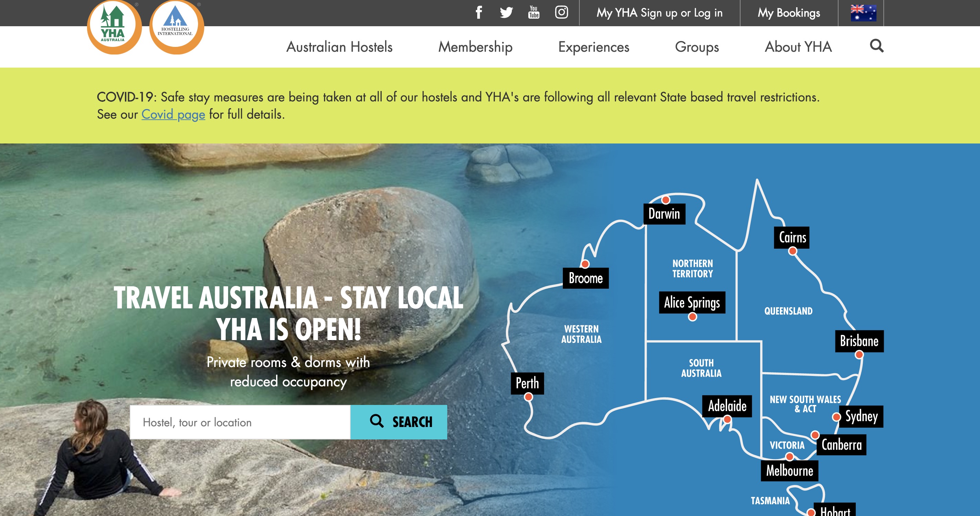
Task: Open the Australian Hostels menu
Action: pos(339,47)
